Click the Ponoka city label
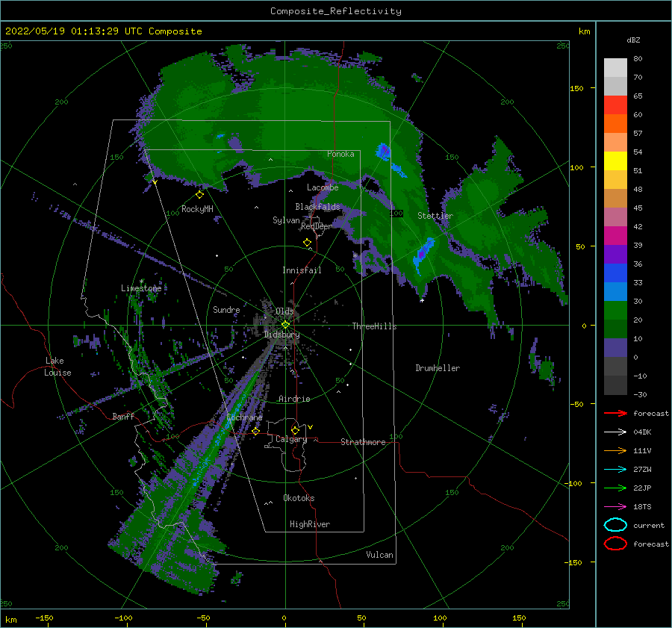 click(340, 154)
